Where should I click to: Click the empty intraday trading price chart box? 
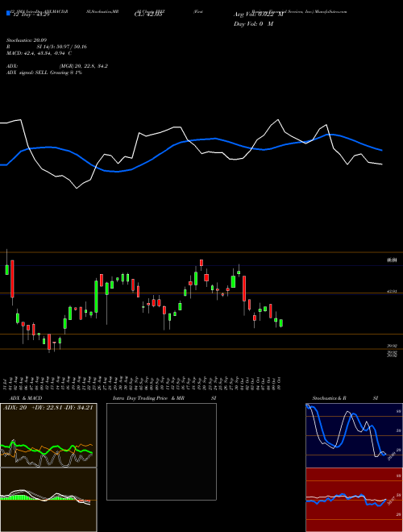161,451
